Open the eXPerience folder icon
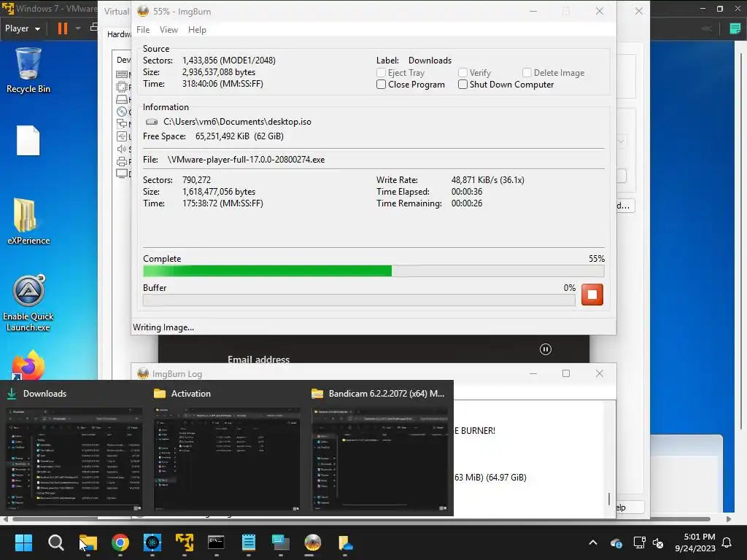 (28, 222)
